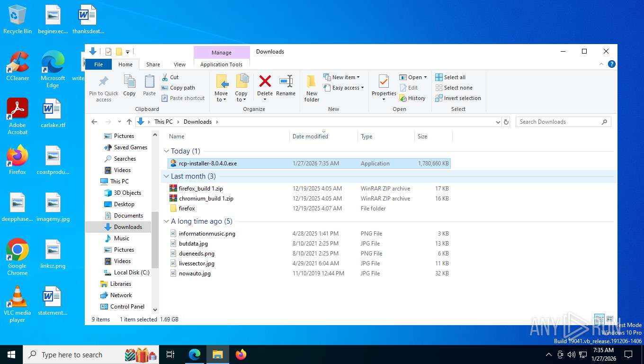Switch to the Share tab
The width and height of the screenshot is (644, 364).
[153, 64]
